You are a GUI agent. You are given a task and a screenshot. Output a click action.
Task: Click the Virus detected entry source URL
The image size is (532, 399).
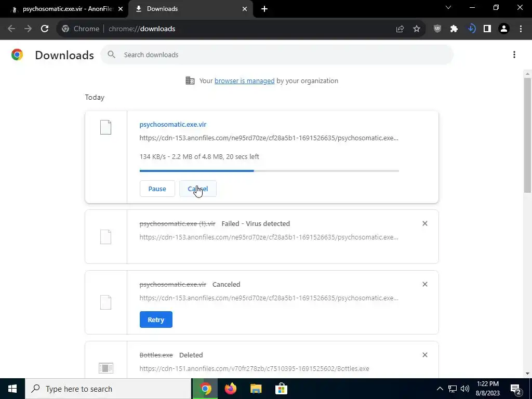tap(269, 237)
